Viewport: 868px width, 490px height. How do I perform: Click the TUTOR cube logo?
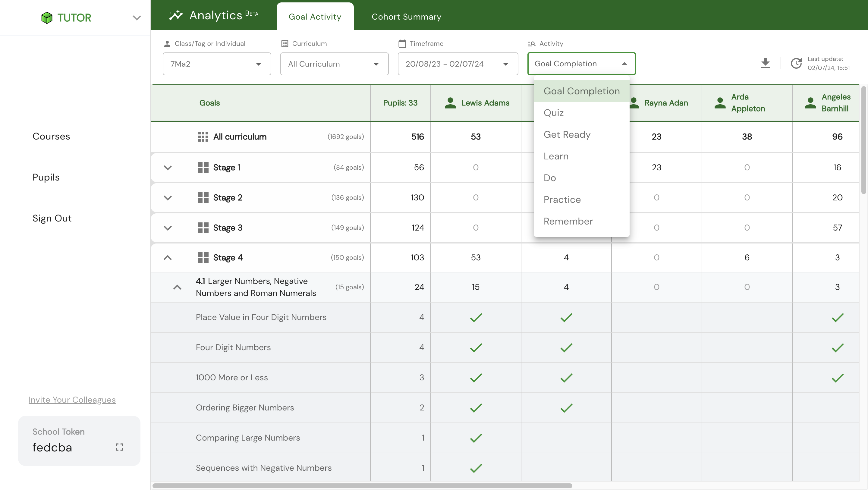[46, 17]
